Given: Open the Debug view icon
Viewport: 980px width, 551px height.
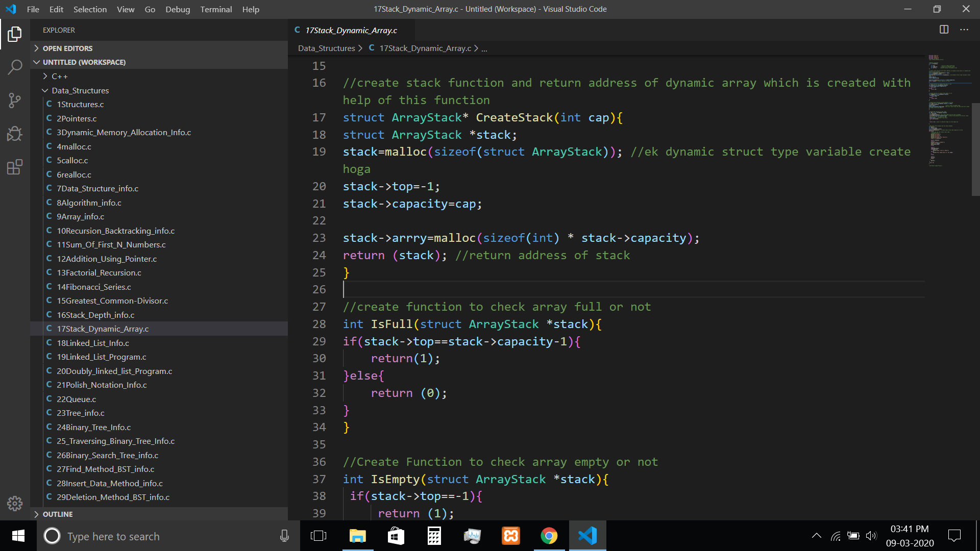Looking at the screenshot, I should click(15, 134).
